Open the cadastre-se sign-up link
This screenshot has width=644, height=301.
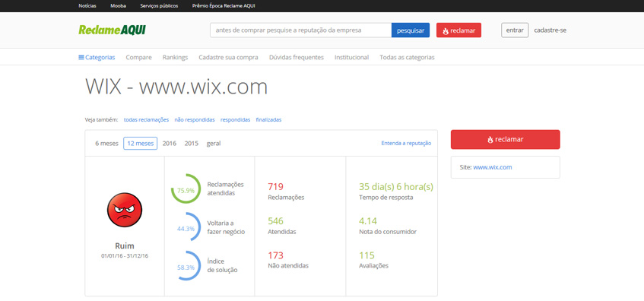click(550, 30)
